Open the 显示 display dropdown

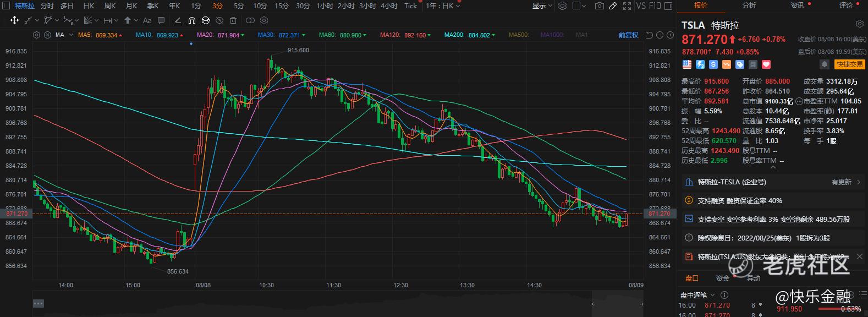(x=542, y=6)
